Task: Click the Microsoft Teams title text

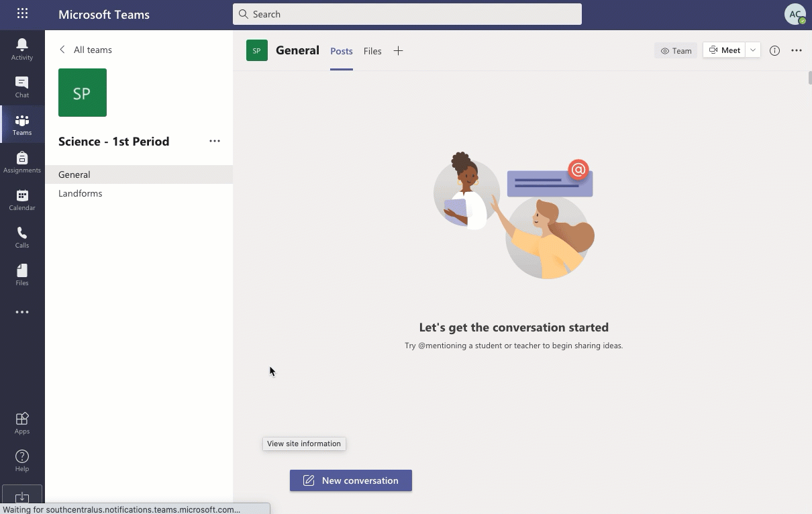Action: [104, 14]
